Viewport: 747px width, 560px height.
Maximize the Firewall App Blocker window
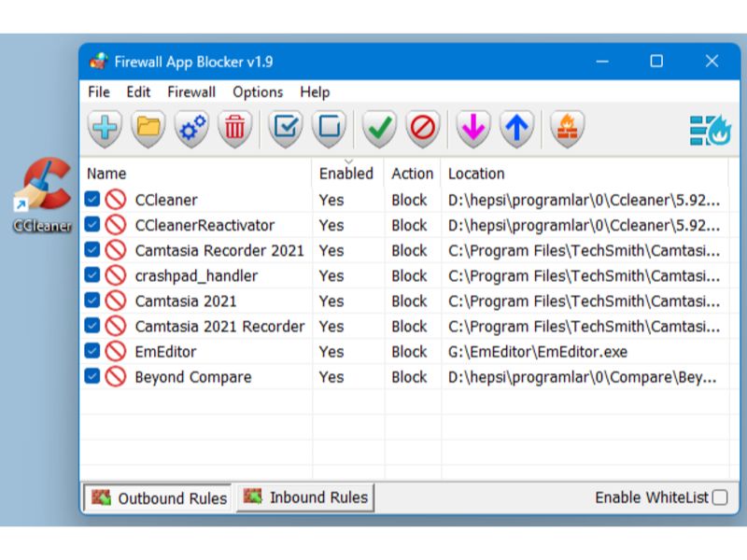click(656, 62)
